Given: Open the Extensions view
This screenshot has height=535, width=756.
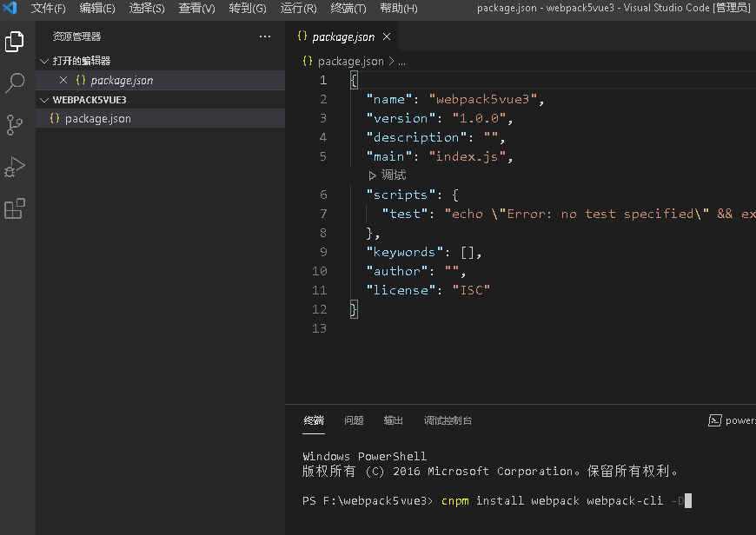Looking at the screenshot, I should tap(15, 208).
